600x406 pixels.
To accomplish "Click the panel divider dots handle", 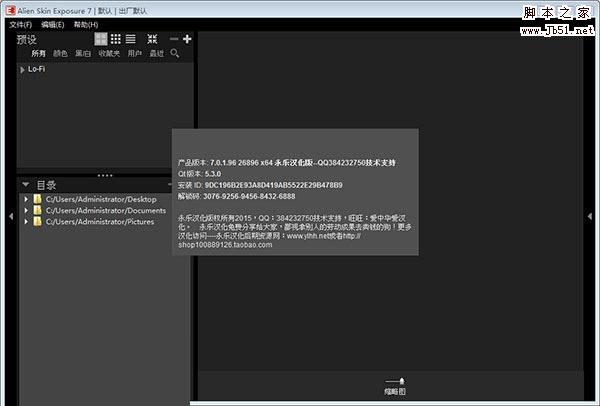I will click(105, 176).
